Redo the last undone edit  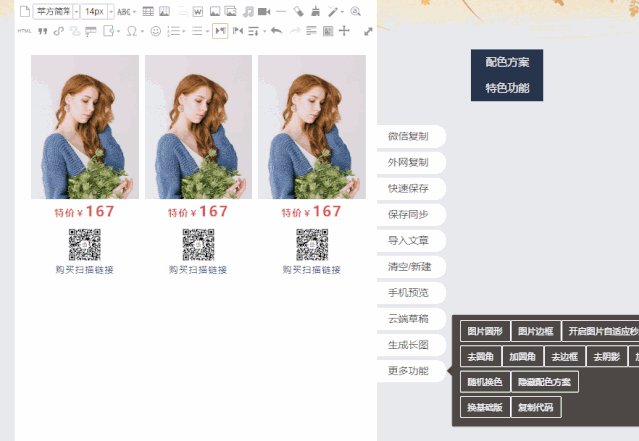(295, 31)
